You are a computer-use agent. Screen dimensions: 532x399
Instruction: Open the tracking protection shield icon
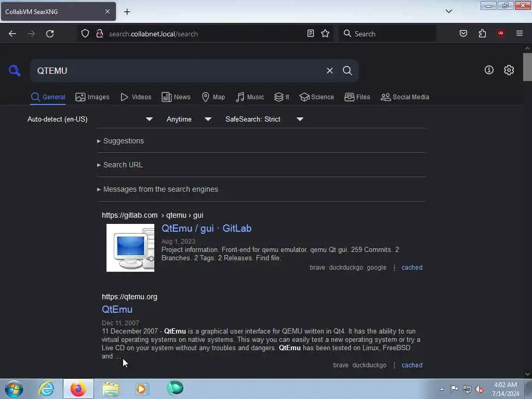[x=85, y=33]
